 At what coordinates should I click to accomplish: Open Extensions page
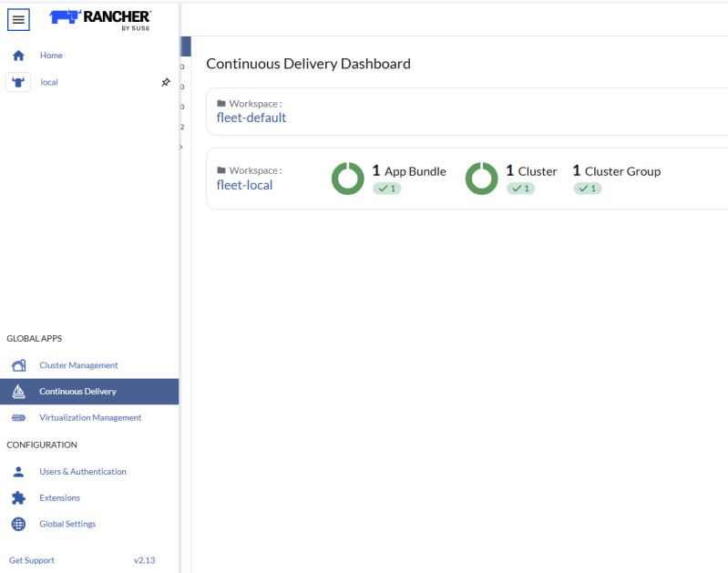[x=60, y=497]
